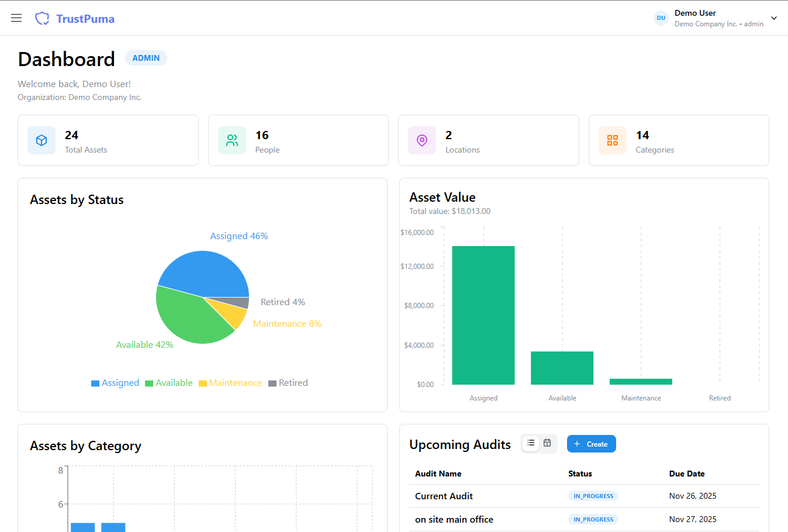
Task: Click the green Available pie slice
Action: (187, 316)
